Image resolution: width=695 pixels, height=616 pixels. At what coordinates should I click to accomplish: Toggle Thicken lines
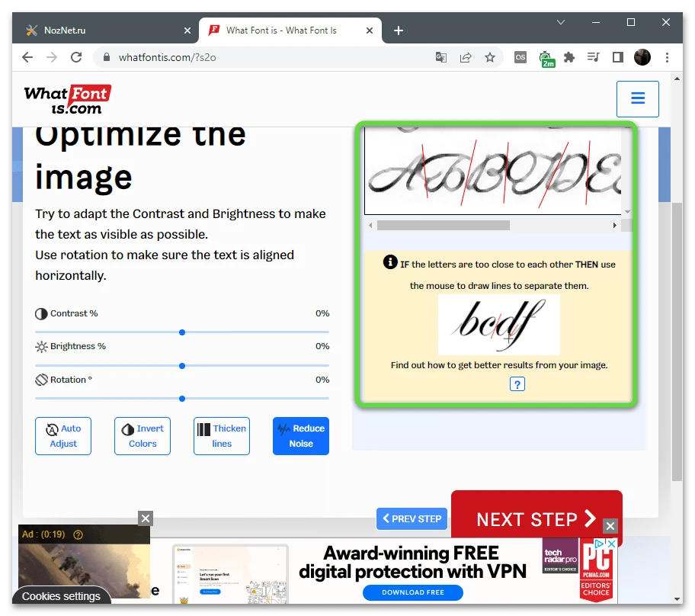click(x=222, y=436)
